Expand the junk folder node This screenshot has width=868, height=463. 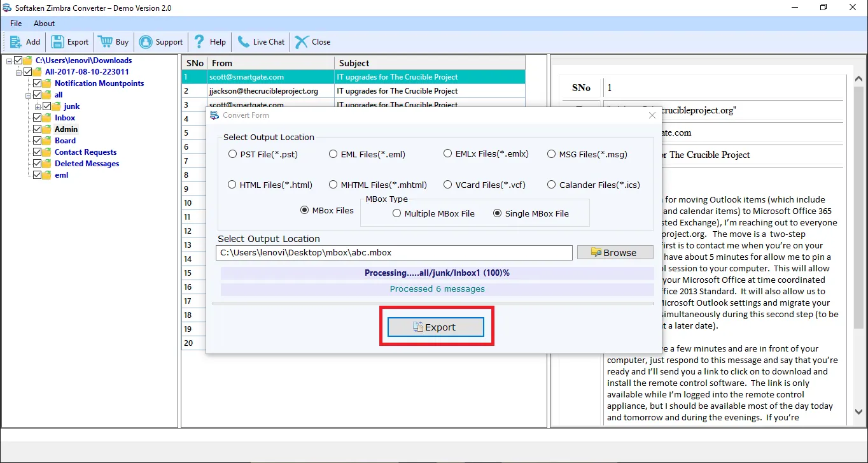tap(38, 106)
